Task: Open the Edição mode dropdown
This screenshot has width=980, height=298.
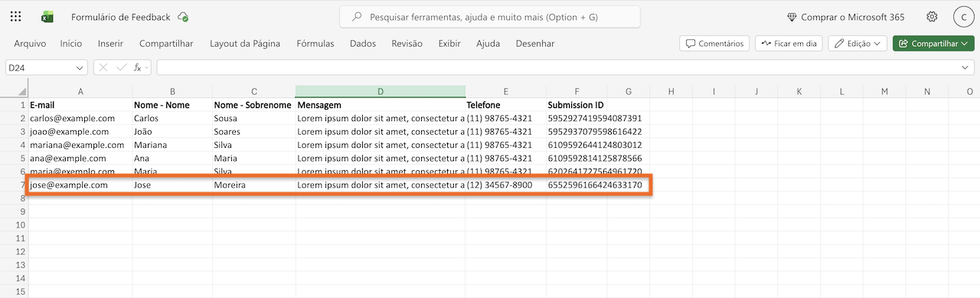Action: (x=857, y=44)
